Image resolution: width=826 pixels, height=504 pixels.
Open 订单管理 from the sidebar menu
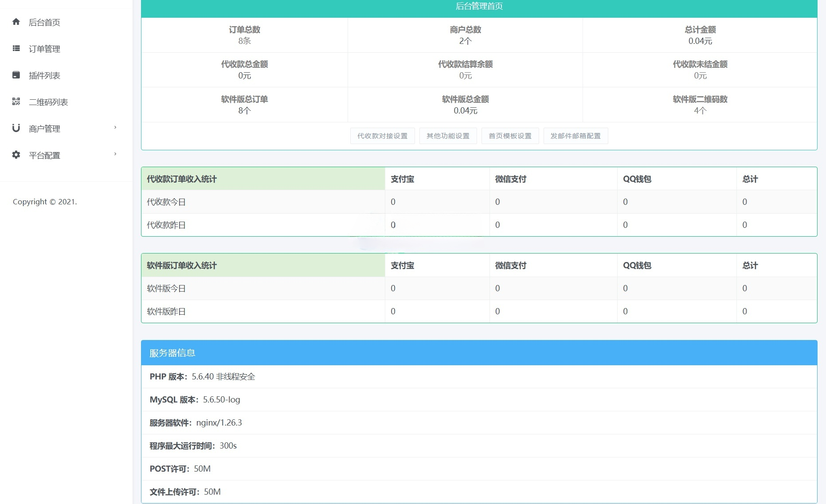[44, 49]
